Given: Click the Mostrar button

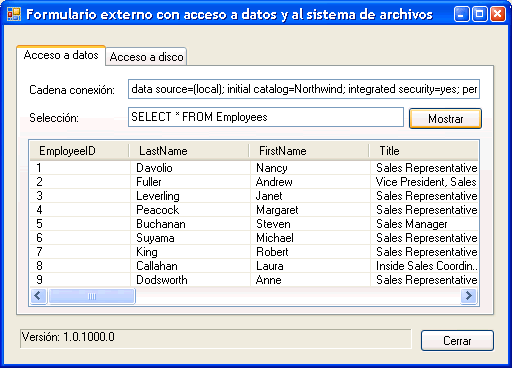Looking at the screenshot, I should click(x=445, y=119).
